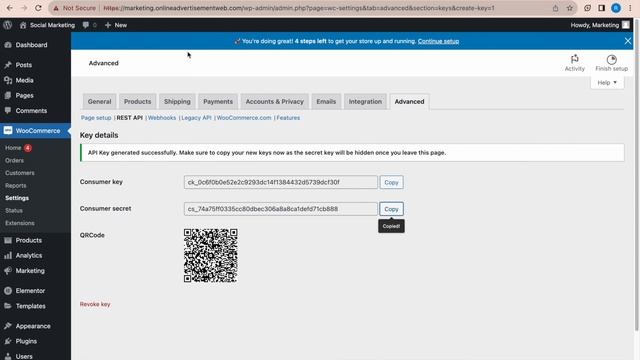Open the Features section link
The height and width of the screenshot is (360, 640).
(288, 118)
